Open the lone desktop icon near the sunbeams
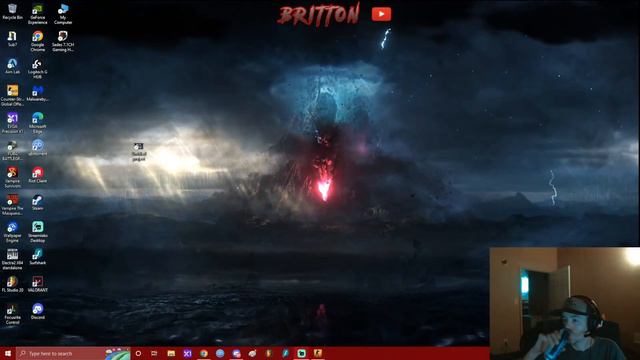 [x=139, y=152]
